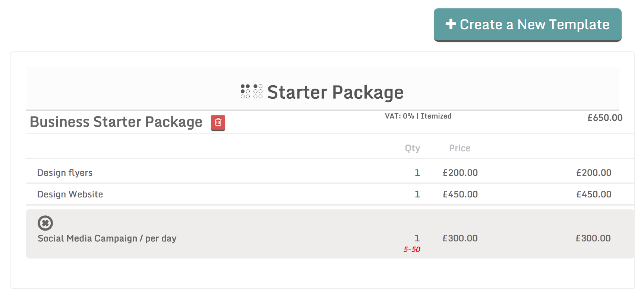The height and width of the screenshot is (298, 644).
Task: Select the Design Website item name
Action: tap(70, 194)
